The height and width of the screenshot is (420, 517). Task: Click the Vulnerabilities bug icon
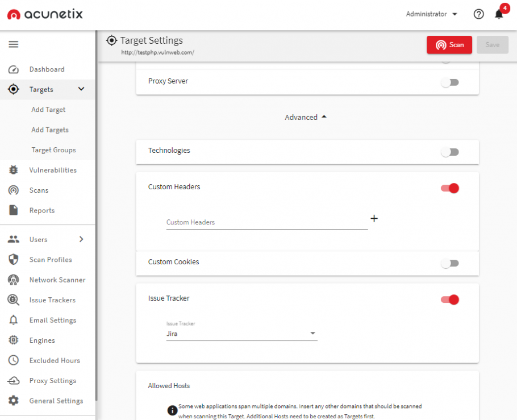[14, 170]
